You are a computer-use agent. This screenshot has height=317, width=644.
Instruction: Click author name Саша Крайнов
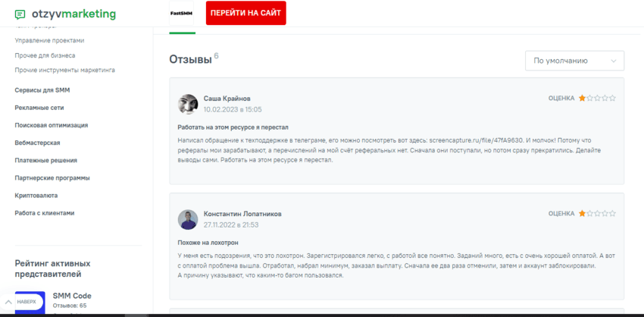coord(227,99)
